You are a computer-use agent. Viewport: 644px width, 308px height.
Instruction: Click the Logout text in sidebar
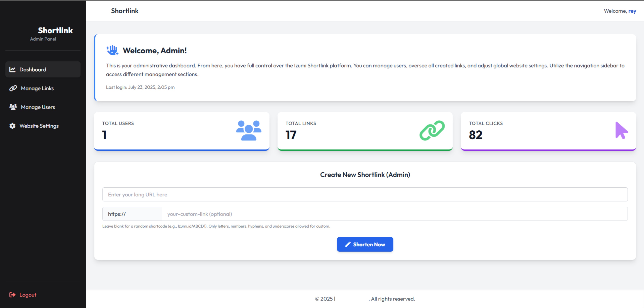coord(28,295)
